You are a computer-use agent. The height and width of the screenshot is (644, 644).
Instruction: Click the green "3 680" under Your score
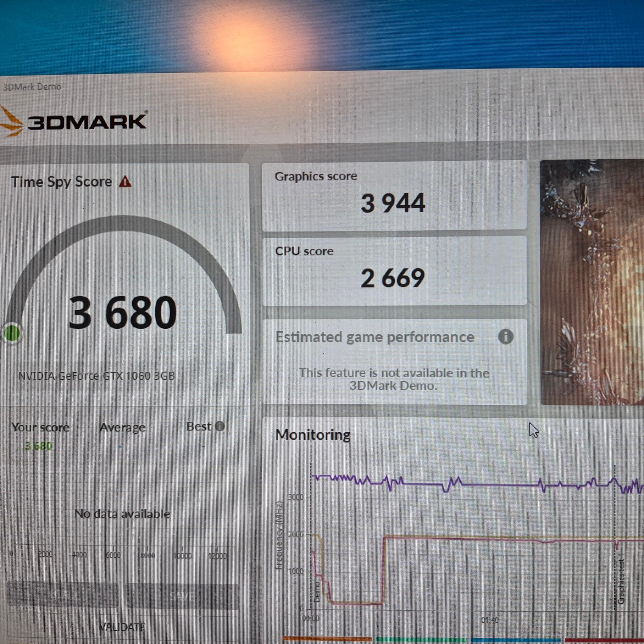39,446
